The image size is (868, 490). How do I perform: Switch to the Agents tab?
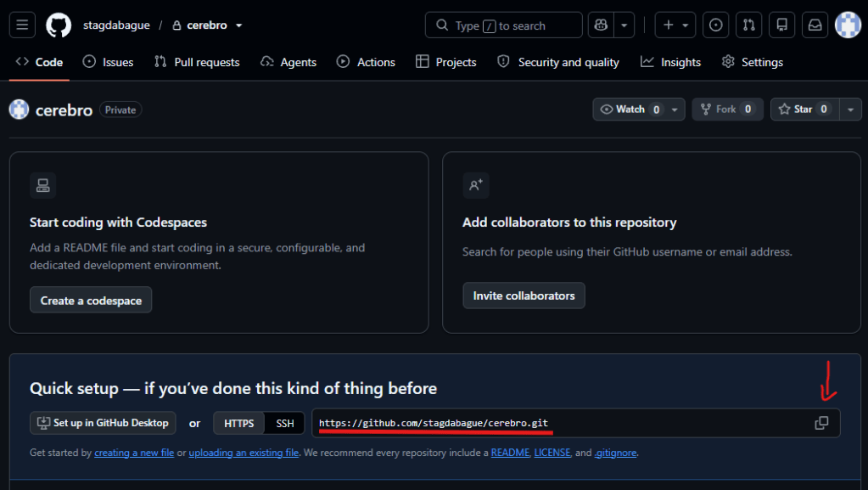(288, 62)
